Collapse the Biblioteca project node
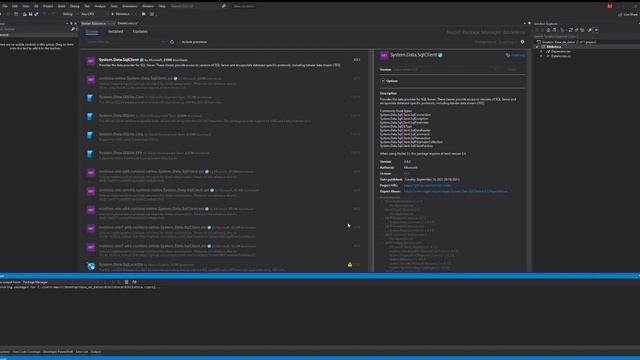640x360 pixels. (x=537, y=47)
